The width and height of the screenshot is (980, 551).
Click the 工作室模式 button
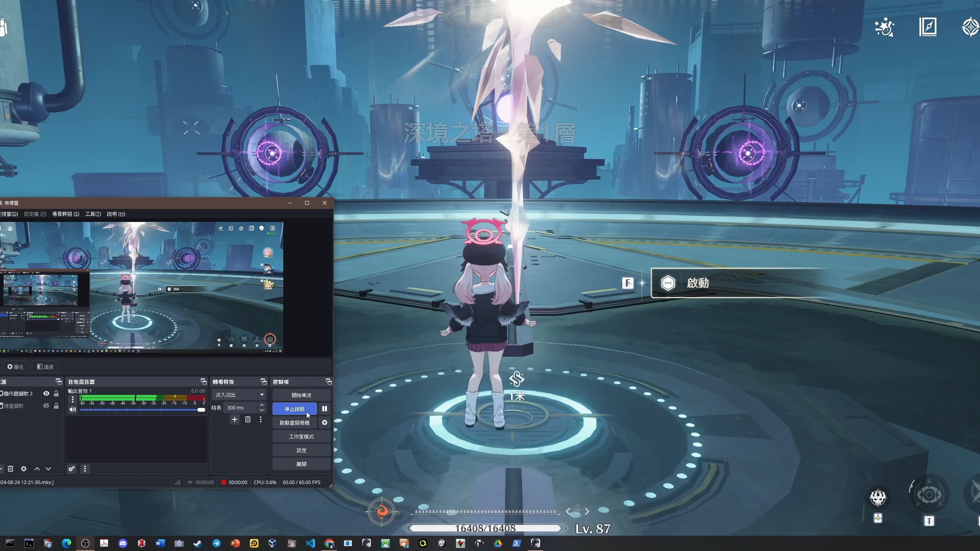coord(301,436)
